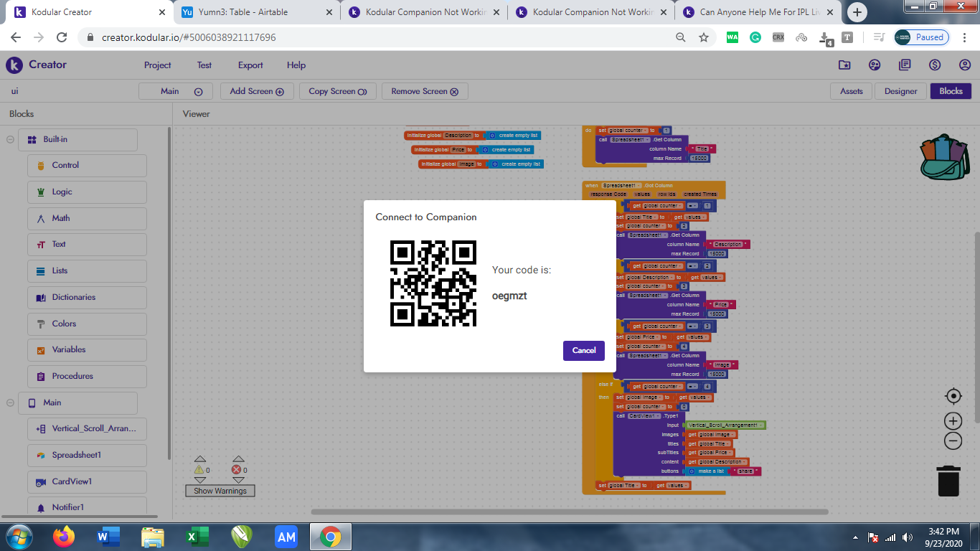Open the Variables blocks category
980x551 pixels.
87,349
